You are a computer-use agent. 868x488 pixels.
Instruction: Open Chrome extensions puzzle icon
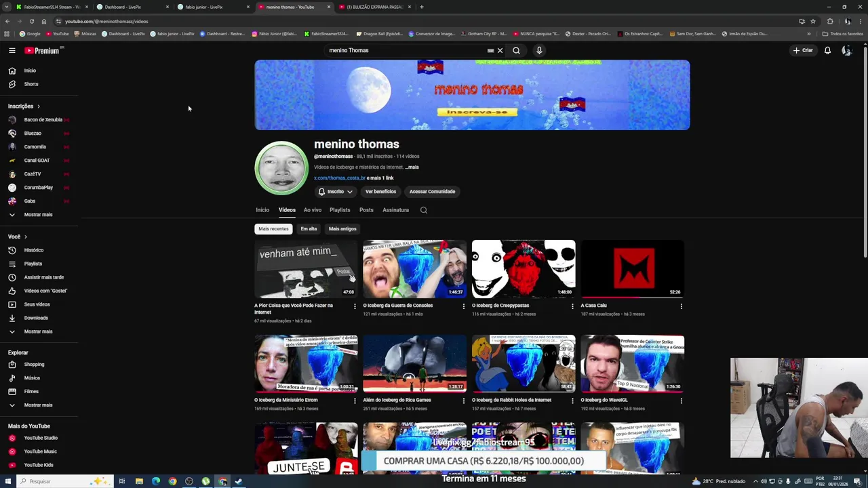[x=830, y=21]
